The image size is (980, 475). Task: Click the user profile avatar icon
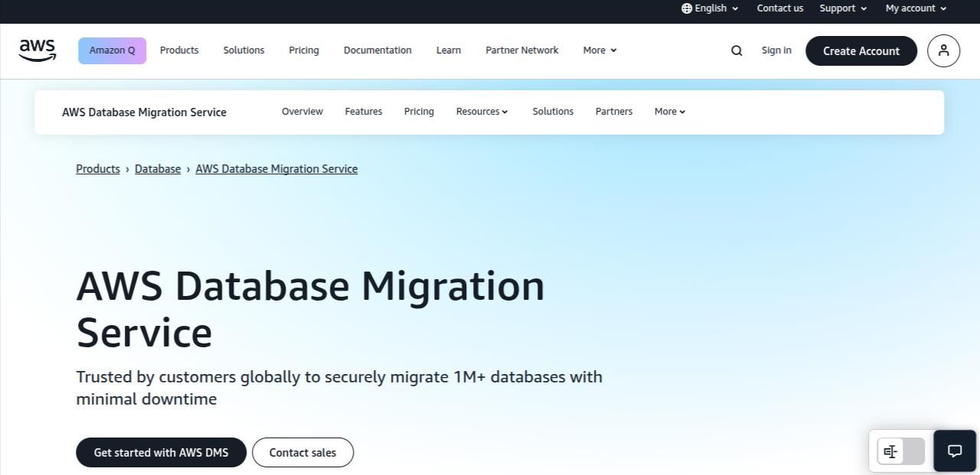tap(943, 50)
